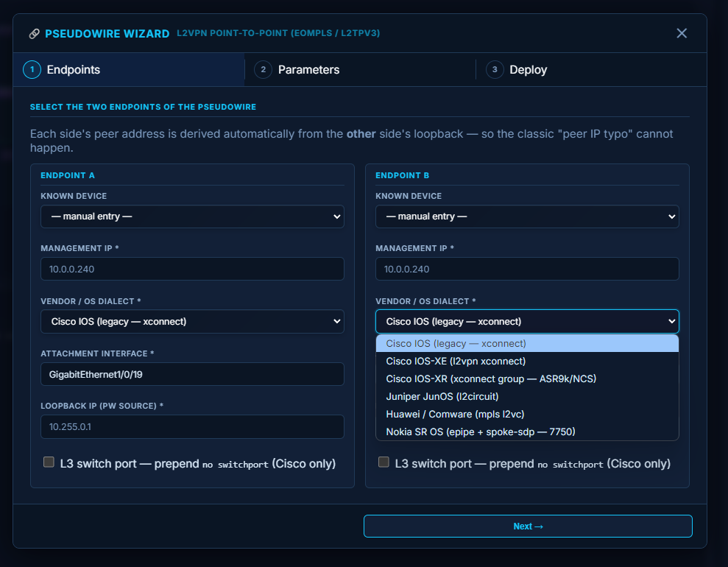The height and width of the screenshot is (567, 728).
Task: Click the Attachment Interface label
Action: [x=97, y=353]
